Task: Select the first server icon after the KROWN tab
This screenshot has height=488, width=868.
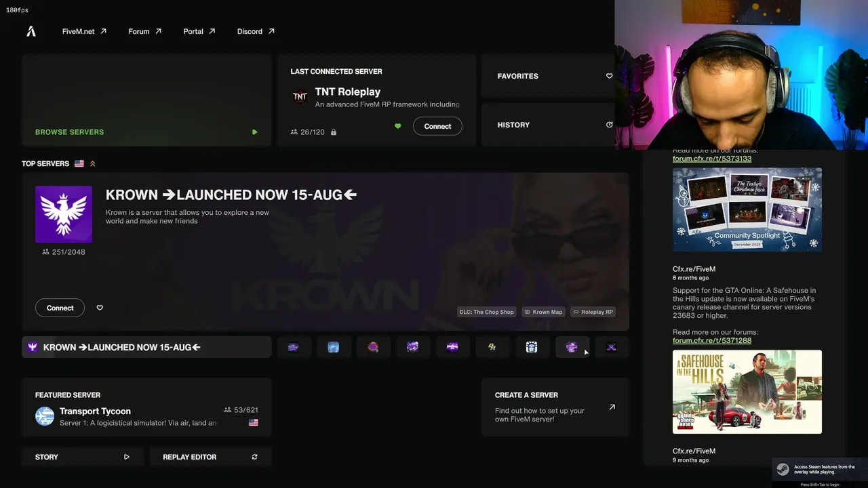Action: click(x=293, y=347)
